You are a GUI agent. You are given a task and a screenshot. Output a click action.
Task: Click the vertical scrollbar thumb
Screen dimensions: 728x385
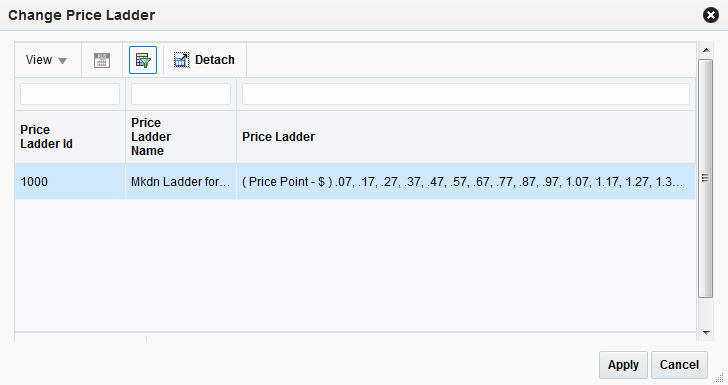click(705, 178)
